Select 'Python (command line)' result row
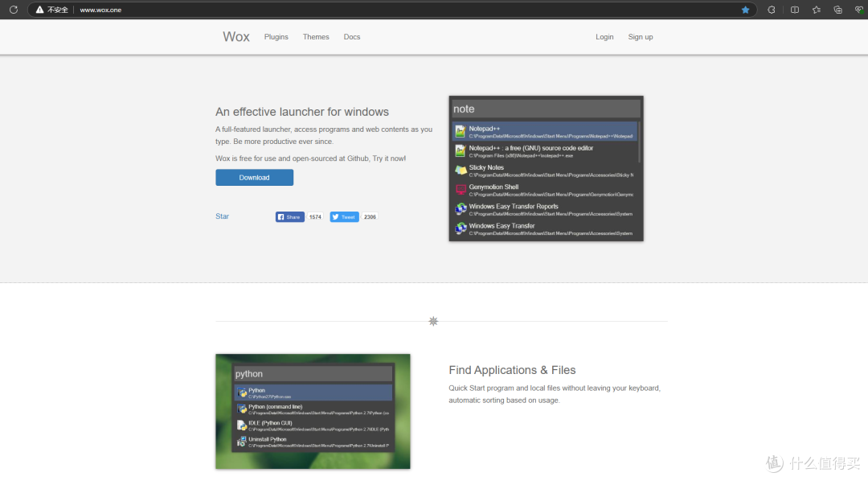The height and width of the screenshot is (481, 868). tap(313, 409)
